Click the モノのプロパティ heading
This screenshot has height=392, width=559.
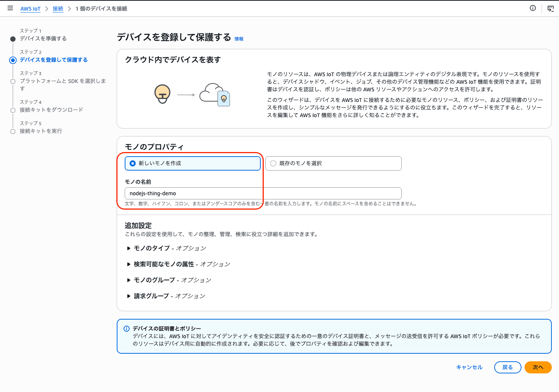click(x=154, y=147)
